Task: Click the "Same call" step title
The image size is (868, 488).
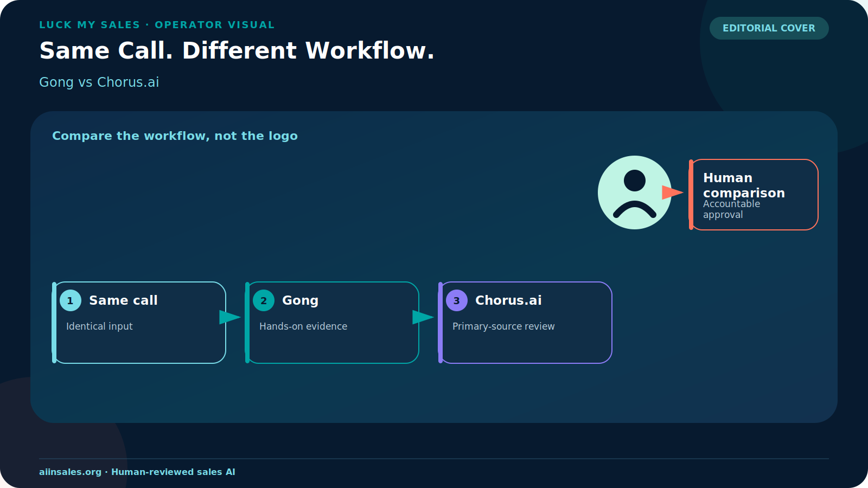Action: (123, 300)
